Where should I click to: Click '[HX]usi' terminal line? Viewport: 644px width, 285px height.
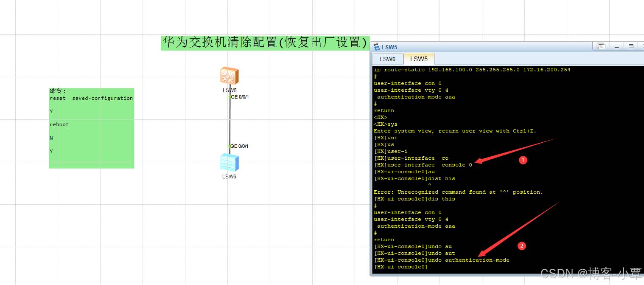tap(386, 138)
